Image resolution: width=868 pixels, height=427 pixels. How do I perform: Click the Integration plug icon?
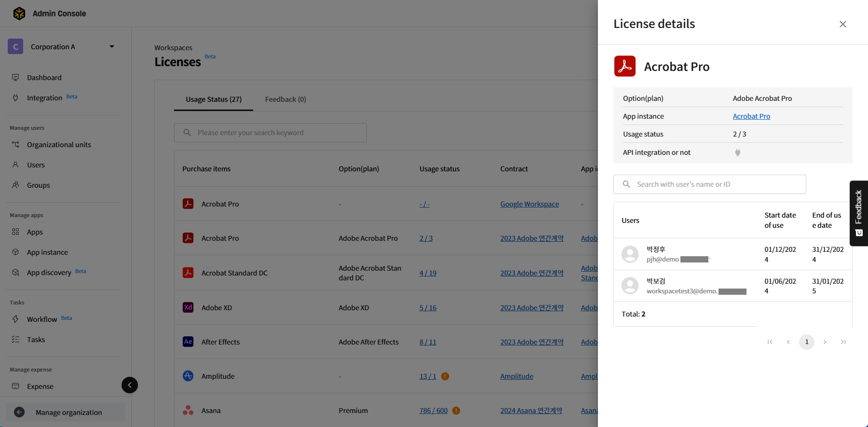click(x=15, y=97)
